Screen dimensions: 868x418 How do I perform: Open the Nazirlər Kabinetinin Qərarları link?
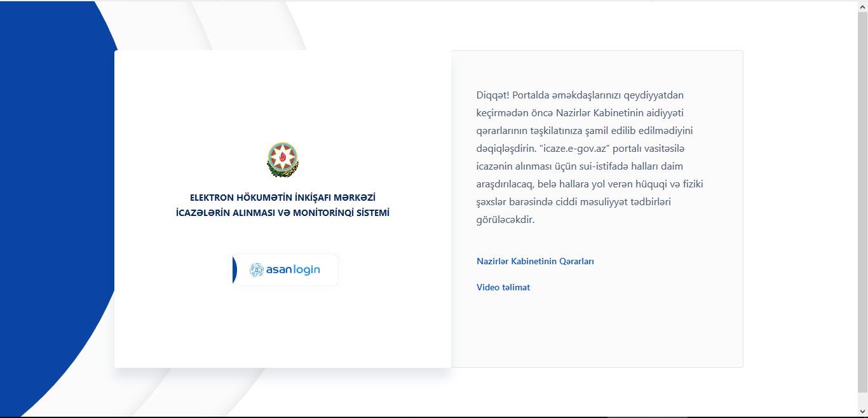535,261
